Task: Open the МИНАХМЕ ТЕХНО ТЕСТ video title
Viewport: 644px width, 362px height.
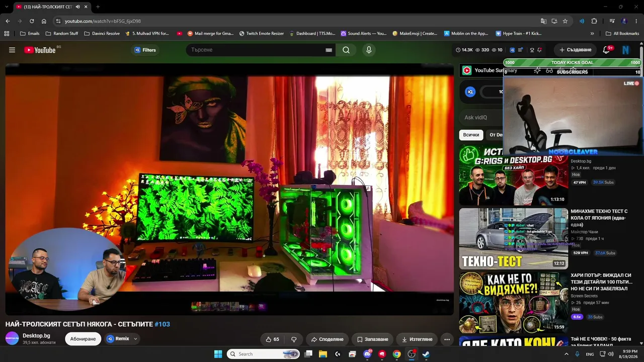Action: pos(599,218)
